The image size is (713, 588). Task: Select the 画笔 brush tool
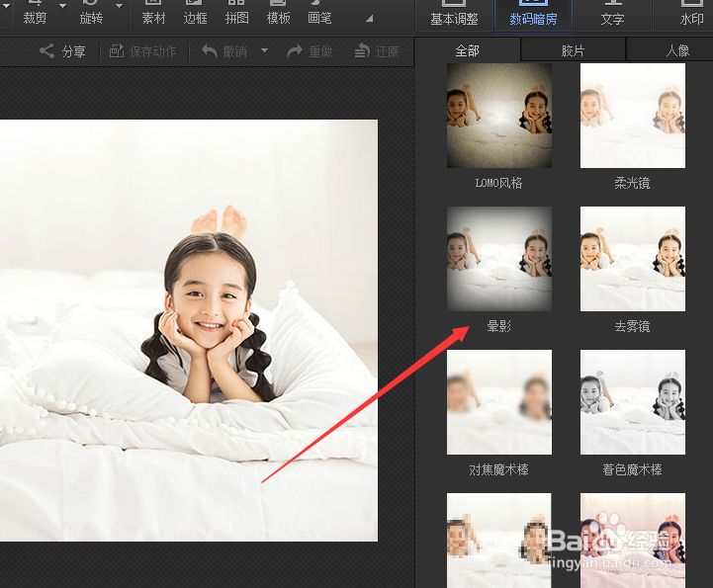tap(319, 14)
